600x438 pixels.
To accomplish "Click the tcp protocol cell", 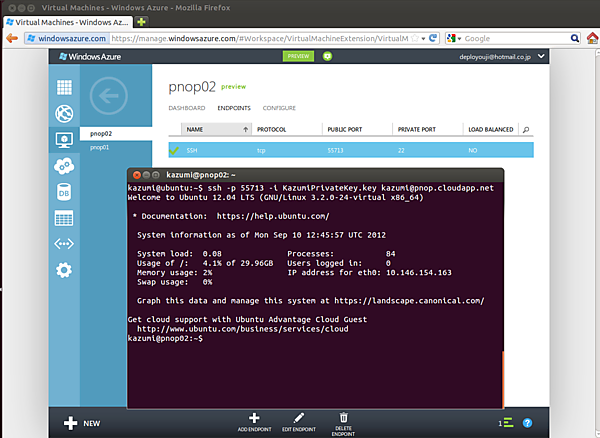I will point(261,150).
